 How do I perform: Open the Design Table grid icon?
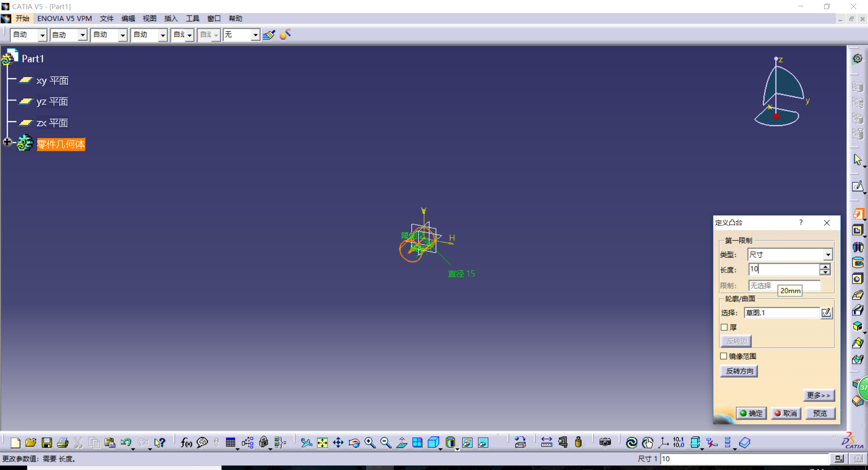click(231, 443)
